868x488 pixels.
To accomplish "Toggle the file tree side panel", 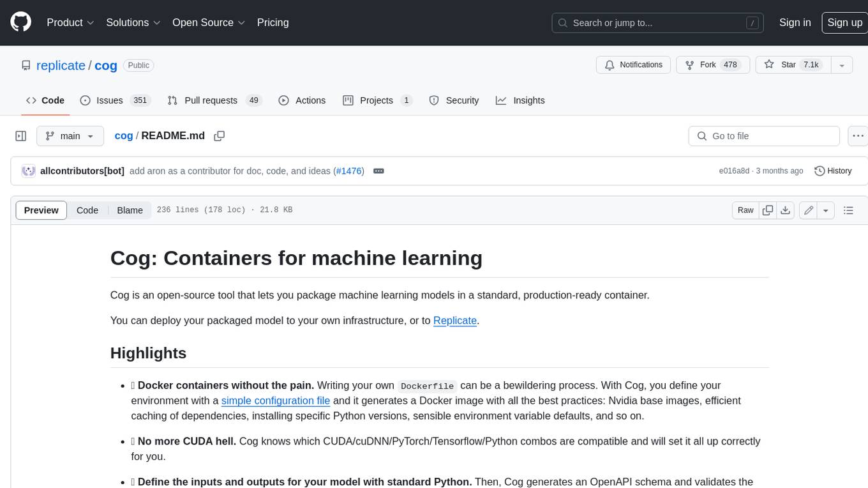I will click(x=21, y=136).
